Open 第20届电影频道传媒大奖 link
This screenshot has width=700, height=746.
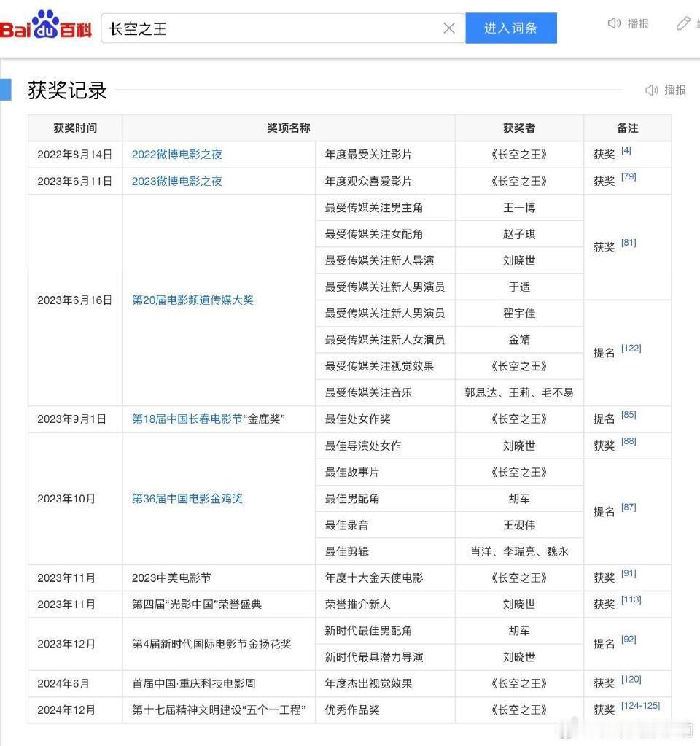click(192, 300)
